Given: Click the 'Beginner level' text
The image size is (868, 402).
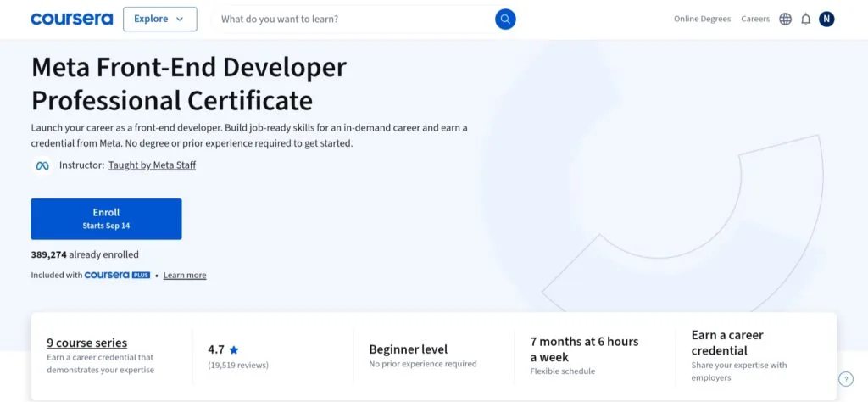Looking at the screenshot, I should point(409,349).
